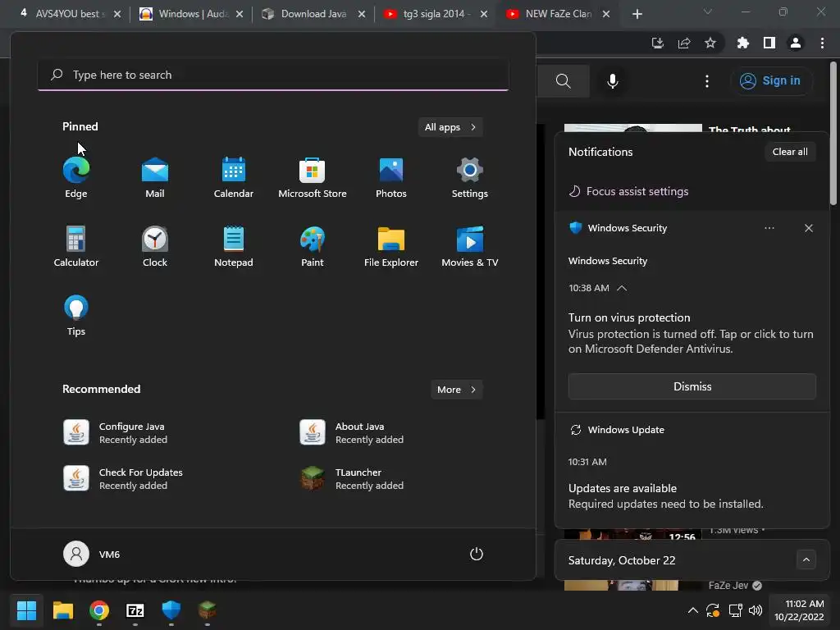Open Chrome tab search dropdown
The image size is (840, 630).
coord(708,11)
